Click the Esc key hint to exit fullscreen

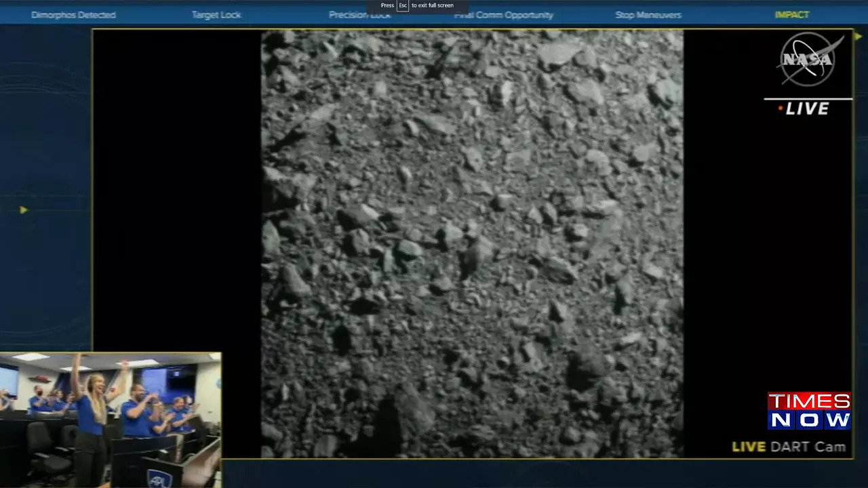[403, 5]
